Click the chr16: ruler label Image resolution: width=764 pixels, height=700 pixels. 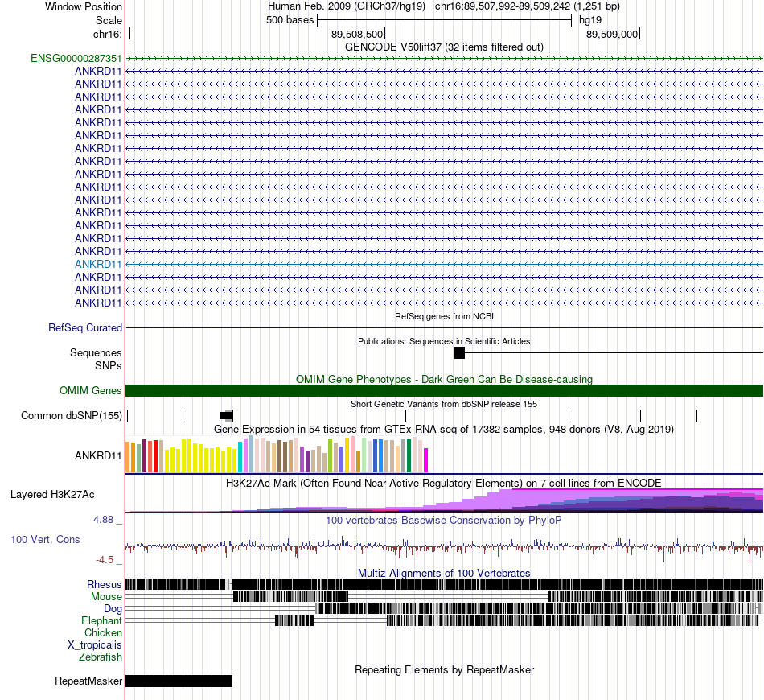(108, 35)
